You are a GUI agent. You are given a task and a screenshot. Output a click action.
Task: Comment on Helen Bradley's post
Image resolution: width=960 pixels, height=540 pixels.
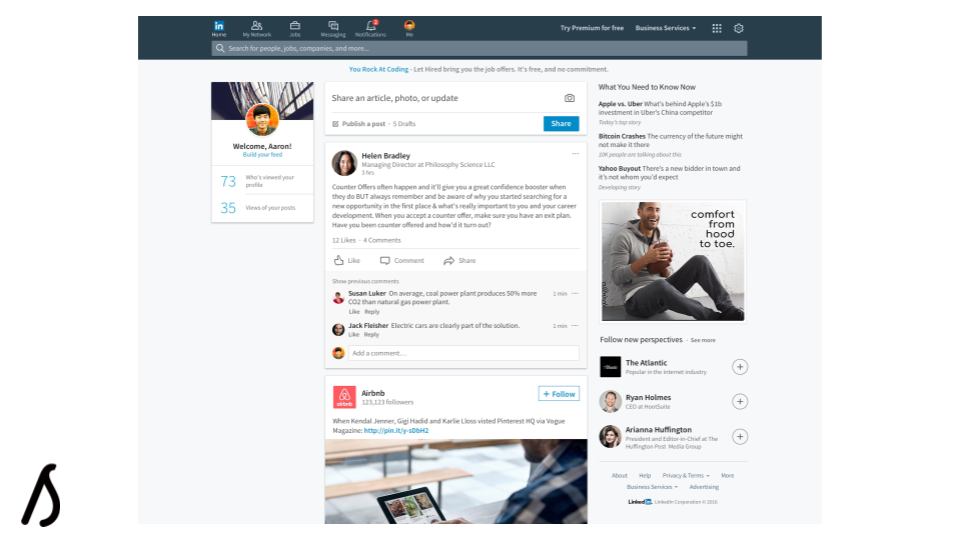pyautogui.click(x=402, y=260)
